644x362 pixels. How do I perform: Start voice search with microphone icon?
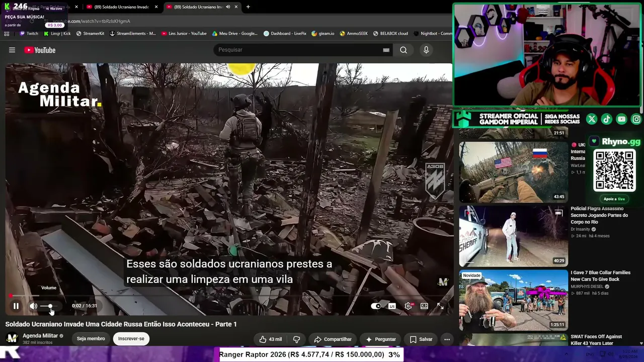(x=426, y=50)
